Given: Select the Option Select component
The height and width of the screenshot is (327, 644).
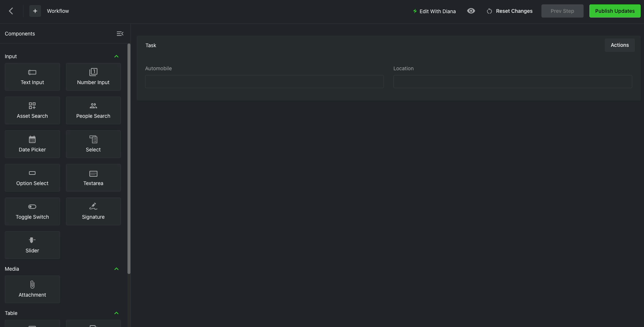Looking at the screenshot, I should 32,178.
